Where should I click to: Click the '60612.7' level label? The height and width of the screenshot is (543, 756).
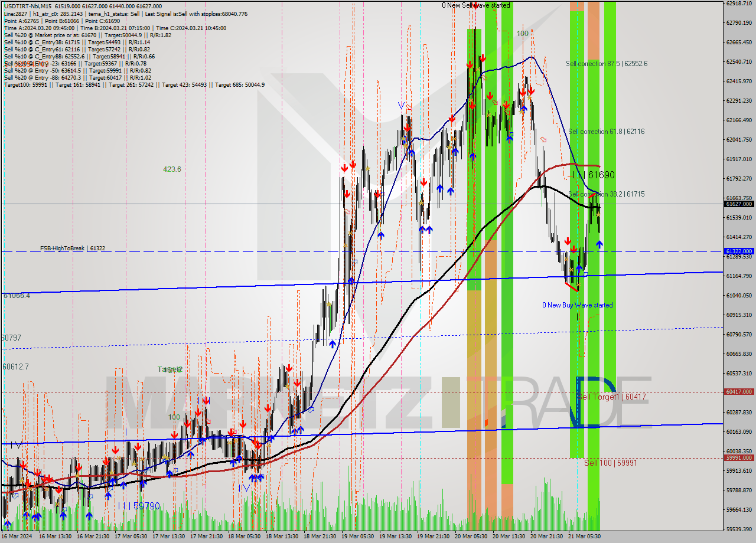[x=16, y=367]
